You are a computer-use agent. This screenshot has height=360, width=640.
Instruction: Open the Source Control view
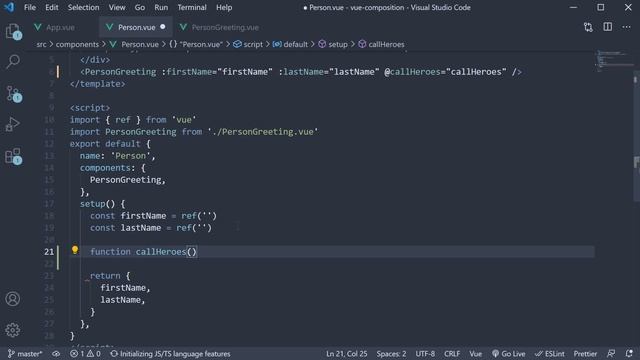click(13, 94)
